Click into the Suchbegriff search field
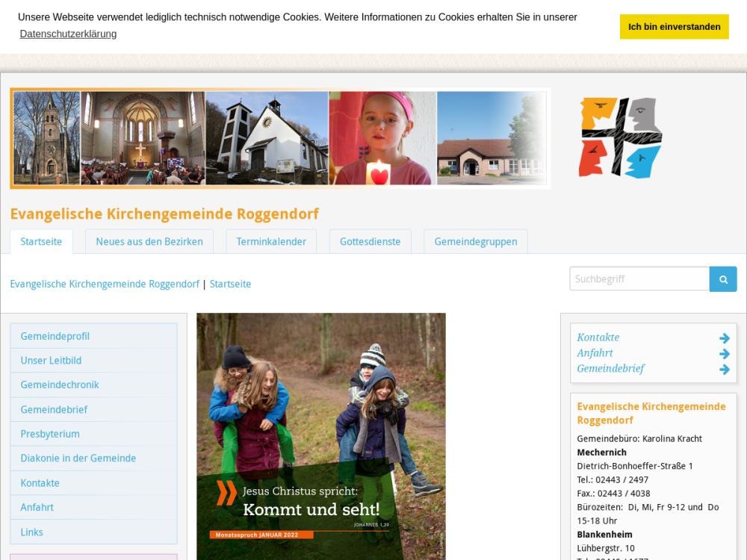The image size is (747, 560). point(639,279)
